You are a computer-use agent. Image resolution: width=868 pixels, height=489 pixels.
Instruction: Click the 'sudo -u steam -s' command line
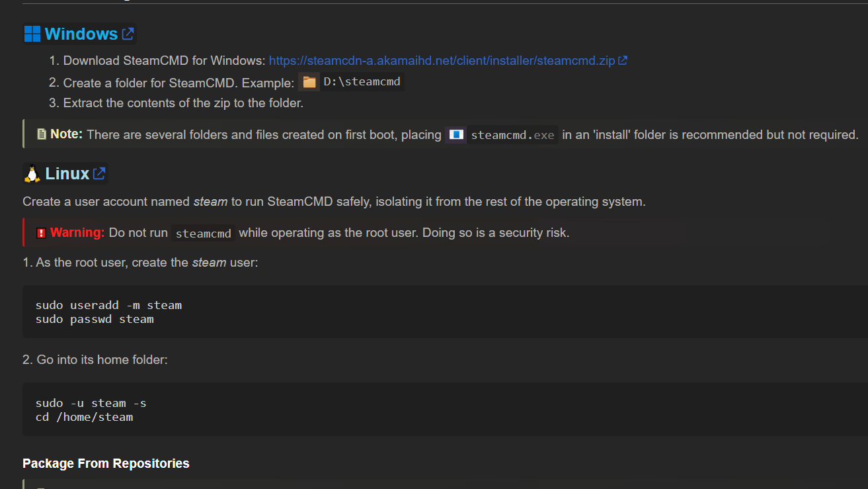click(x=91, y=403)
